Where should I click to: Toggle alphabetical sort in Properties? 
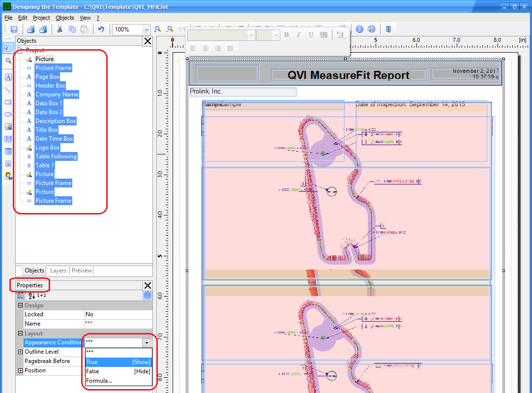(x=31, y=296)
